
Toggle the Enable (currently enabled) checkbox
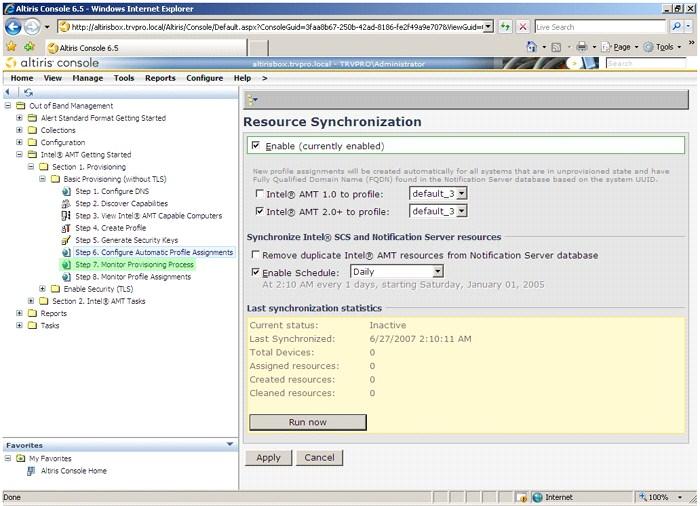click(x=256, y=145)
